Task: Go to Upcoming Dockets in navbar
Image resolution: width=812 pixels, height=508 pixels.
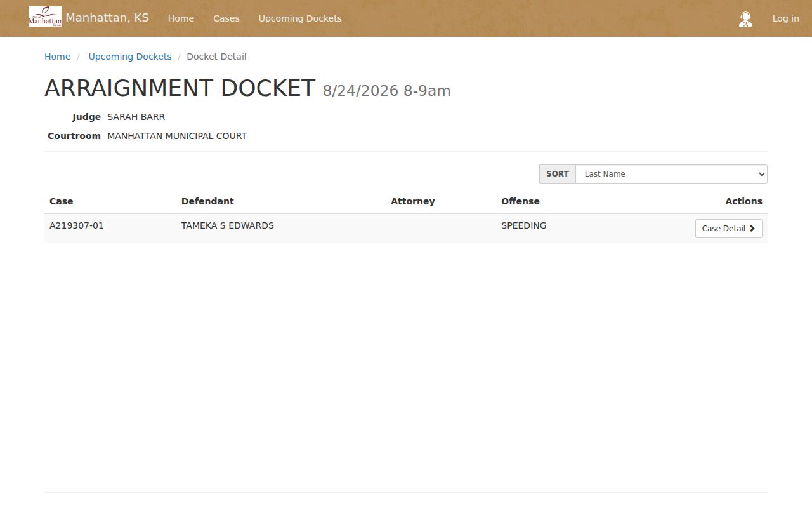Action: 300,18
